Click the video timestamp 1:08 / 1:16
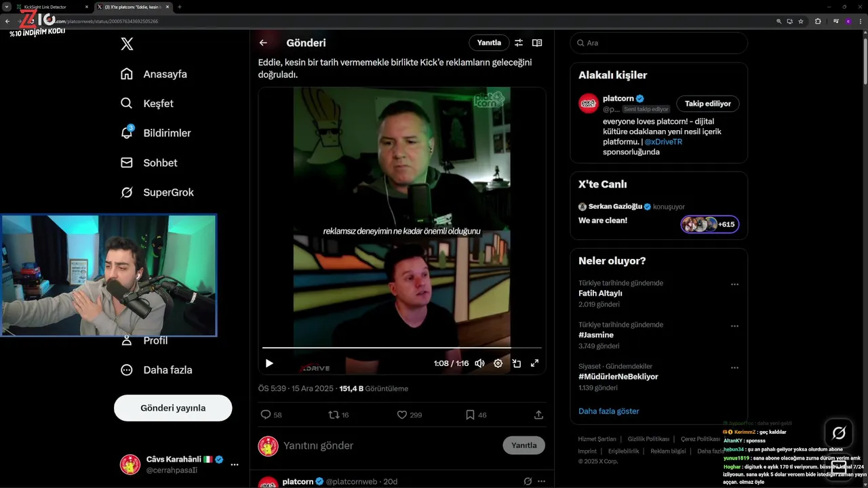 coord(451,363)
